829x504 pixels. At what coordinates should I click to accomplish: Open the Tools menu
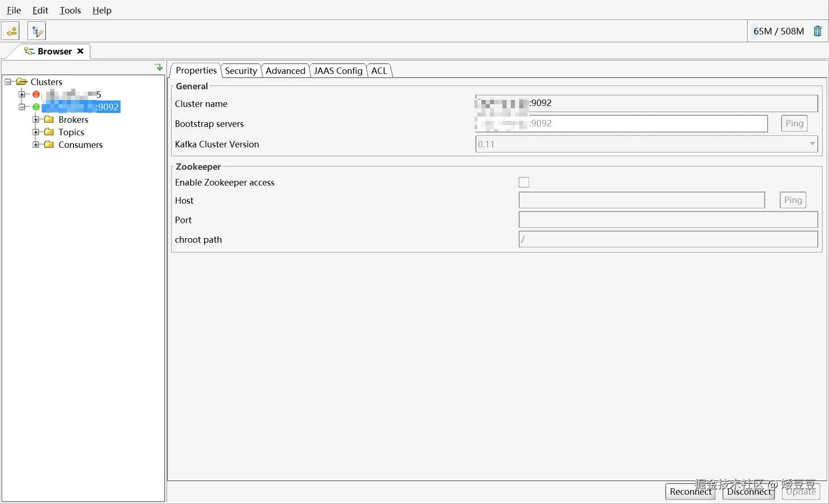(70, 10)
